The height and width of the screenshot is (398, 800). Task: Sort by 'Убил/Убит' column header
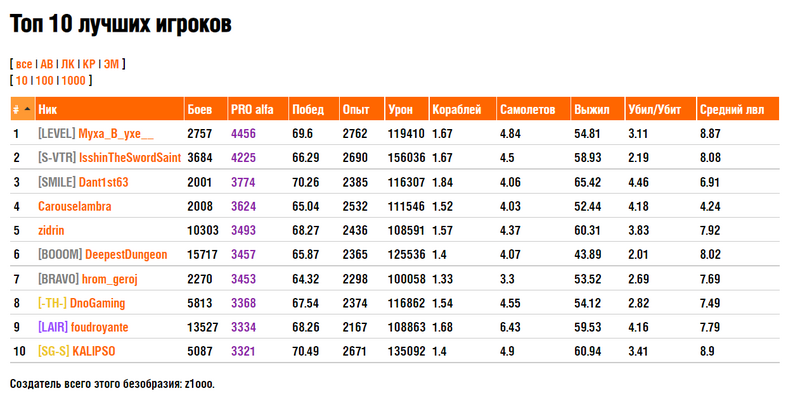pos(655,110)
